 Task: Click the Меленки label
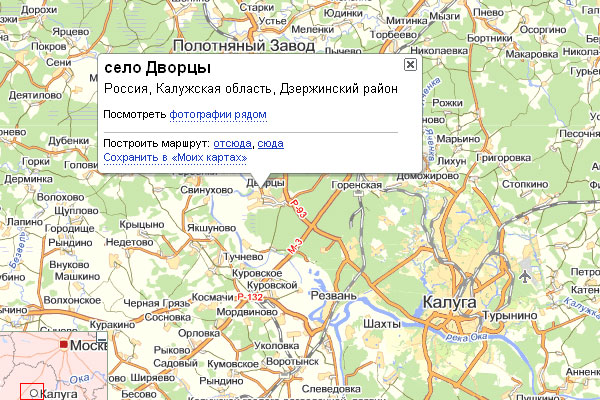click(x=313, y=29)
